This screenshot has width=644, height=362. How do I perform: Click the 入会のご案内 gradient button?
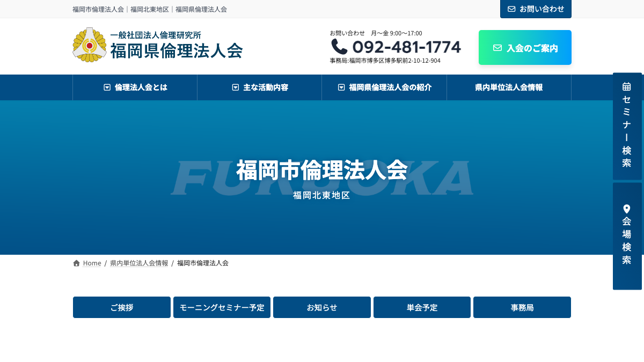click(x=525, y=48)
